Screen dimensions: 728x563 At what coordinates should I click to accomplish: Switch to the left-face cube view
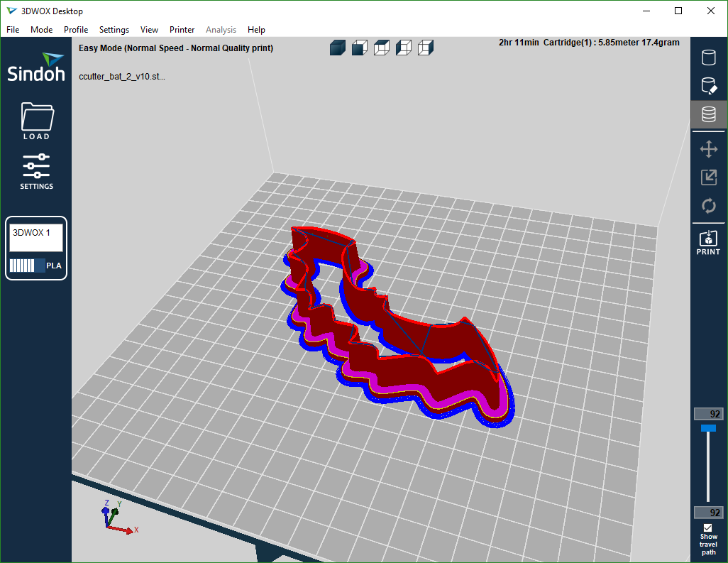(x=403, y=48)
